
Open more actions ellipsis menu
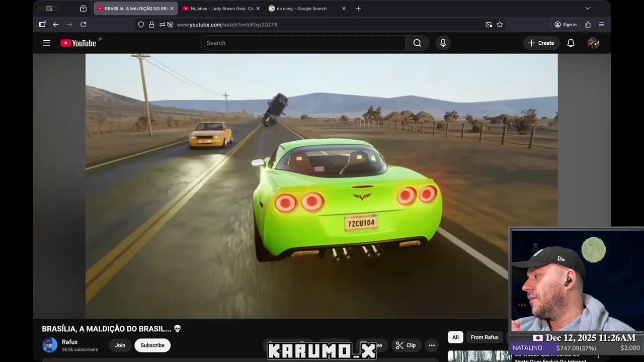(432, 345)
